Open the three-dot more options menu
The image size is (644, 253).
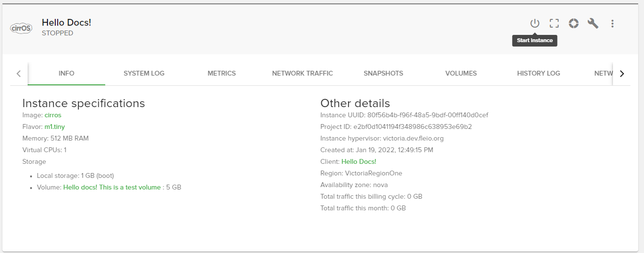tap(612, 23)
